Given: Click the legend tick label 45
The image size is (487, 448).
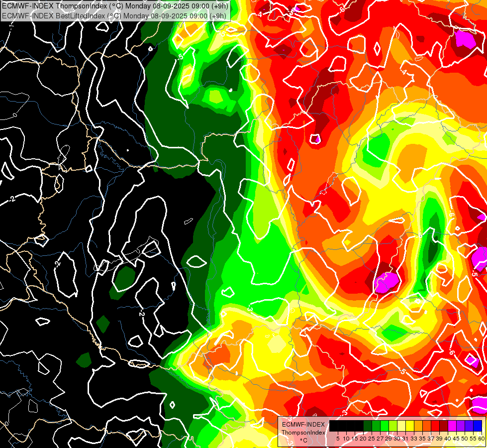Looking at the screenshot, I should coord(457,439).
